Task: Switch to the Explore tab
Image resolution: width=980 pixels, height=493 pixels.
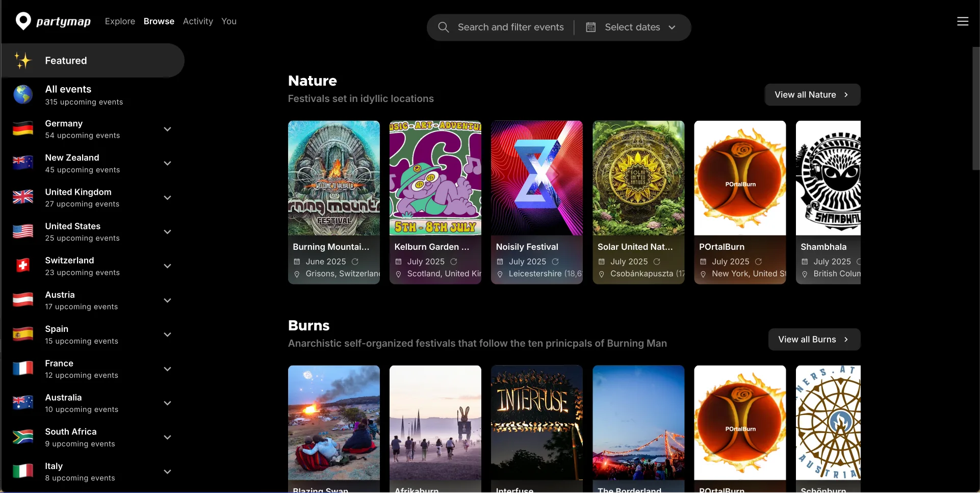Action: (x=120, y=21)
